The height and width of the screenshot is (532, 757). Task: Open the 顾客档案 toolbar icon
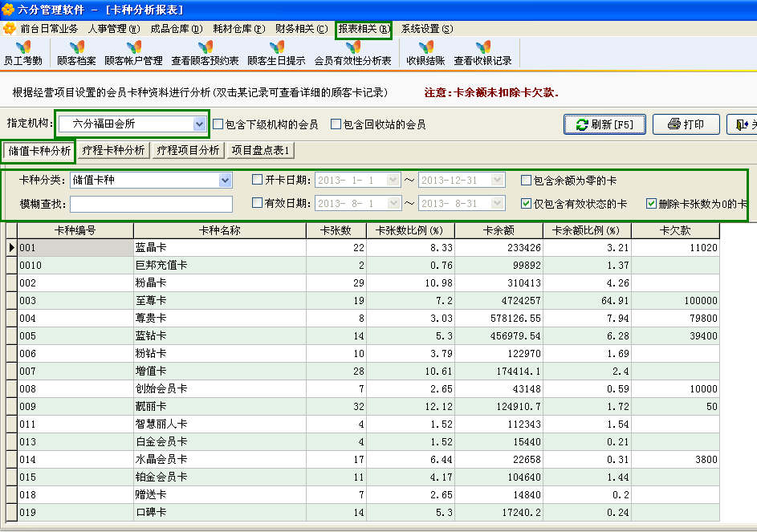tap(76, 53)
